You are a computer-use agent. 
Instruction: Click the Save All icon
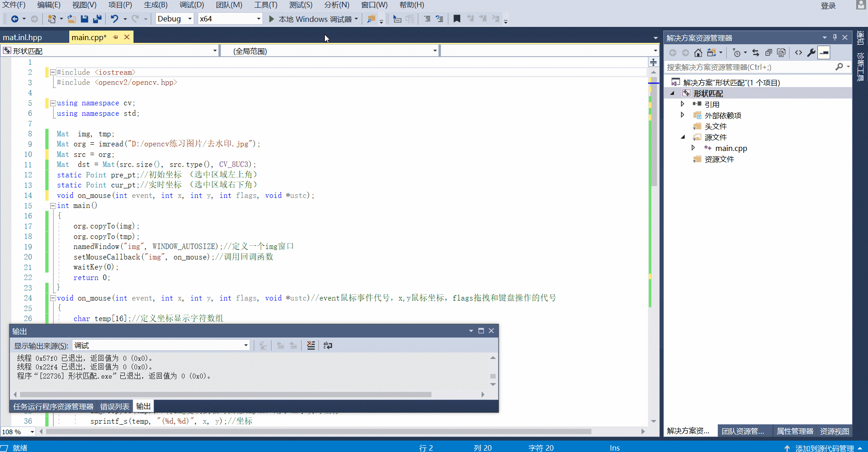click(x=97, y=19)
